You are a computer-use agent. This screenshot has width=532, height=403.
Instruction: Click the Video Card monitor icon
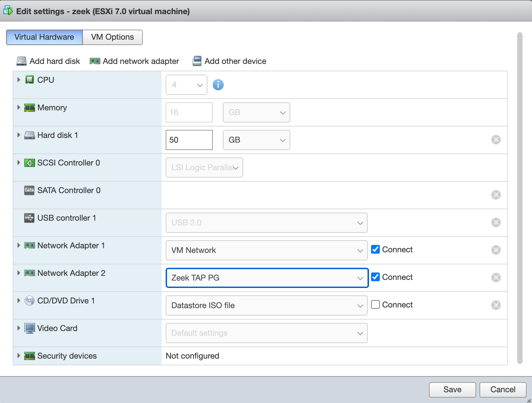(30, 328)
